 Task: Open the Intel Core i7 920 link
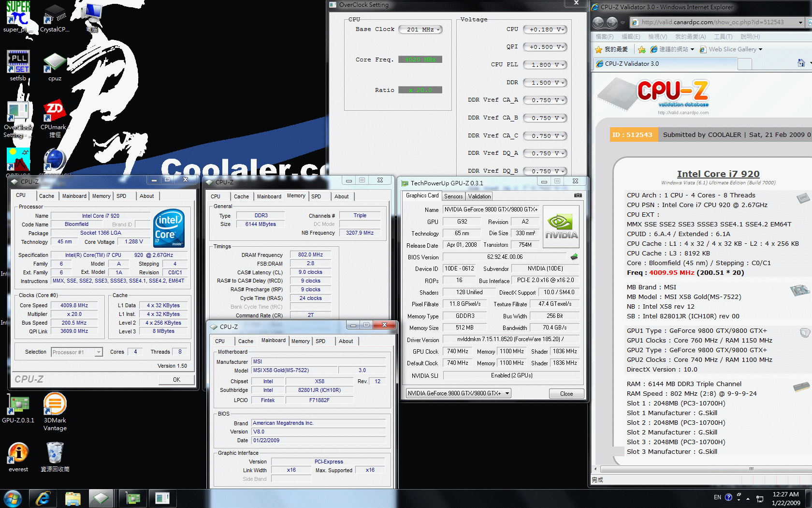[x=718, y=174]
